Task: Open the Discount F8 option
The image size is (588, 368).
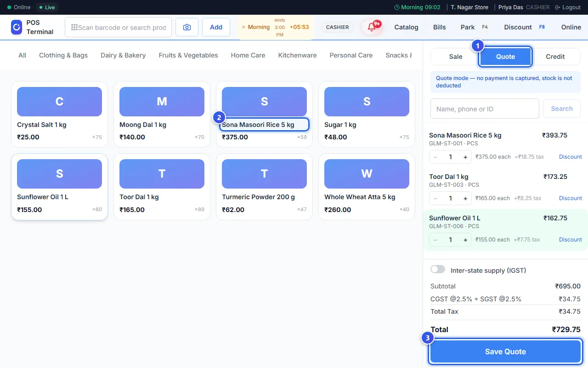Action: (x=524, y=27)
